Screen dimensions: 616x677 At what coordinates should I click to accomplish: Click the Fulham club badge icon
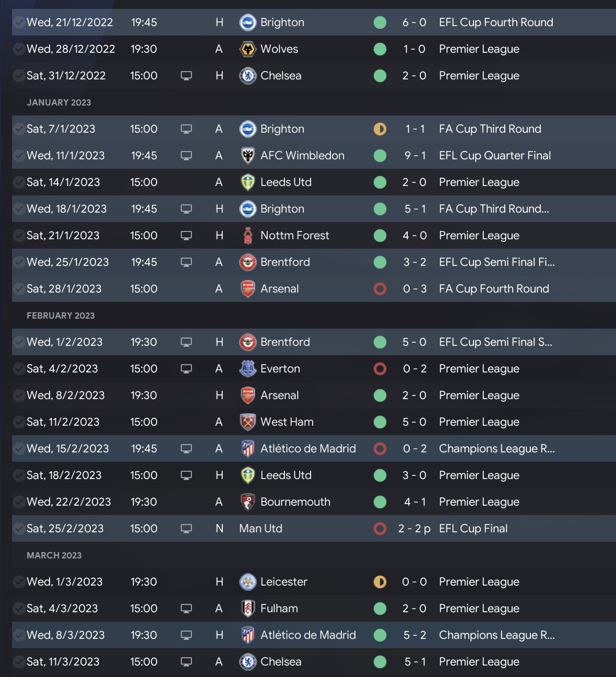click(x=247, y=609)
